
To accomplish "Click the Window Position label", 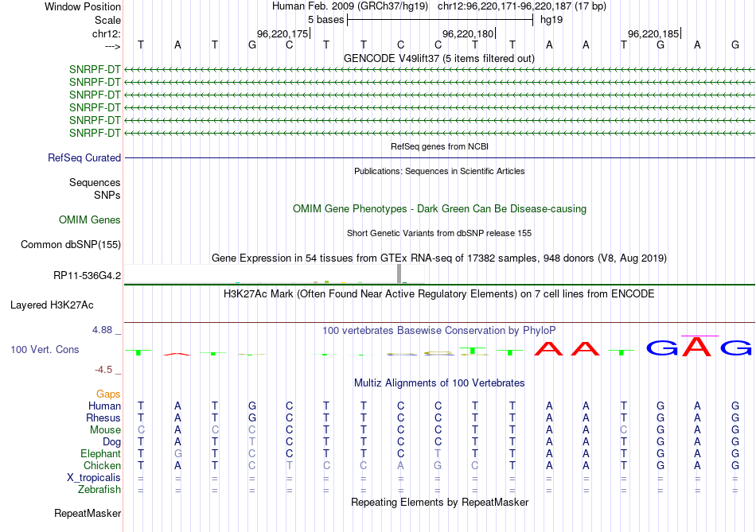I will [x=83, y=6].
